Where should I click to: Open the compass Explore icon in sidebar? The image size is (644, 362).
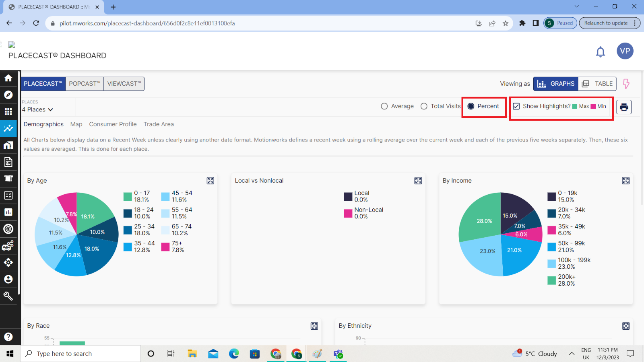click(x=8, y=95)
